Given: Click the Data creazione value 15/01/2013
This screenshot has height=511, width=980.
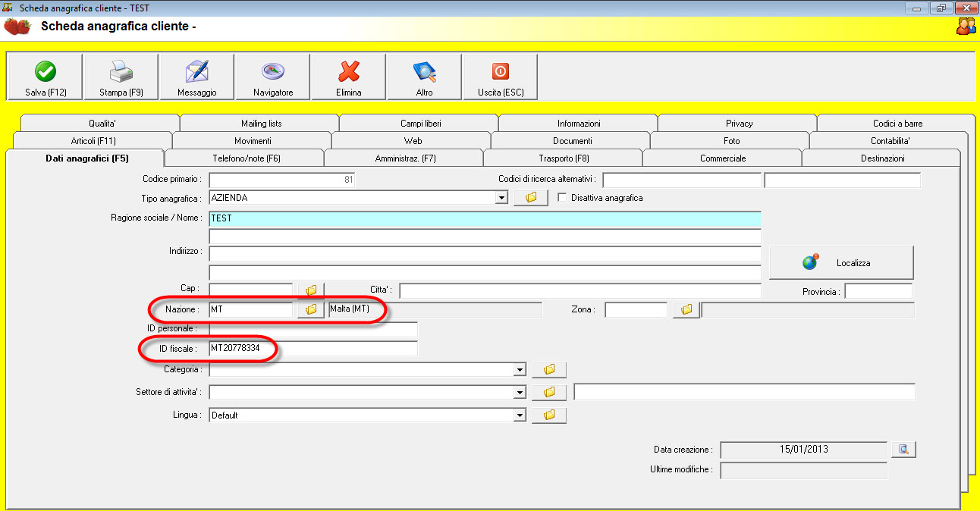Looking at the screenshot, I should (803, 450).
